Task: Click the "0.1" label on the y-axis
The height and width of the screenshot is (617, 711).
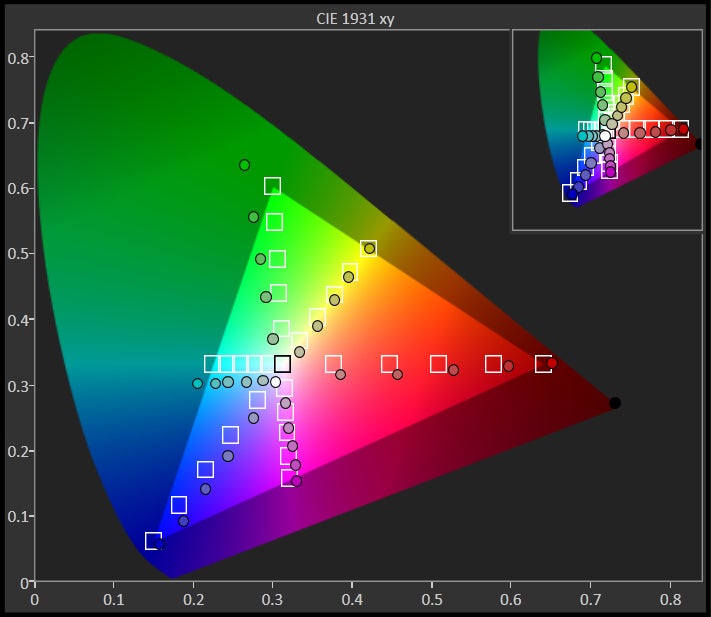Action: (x=18, y=516)
